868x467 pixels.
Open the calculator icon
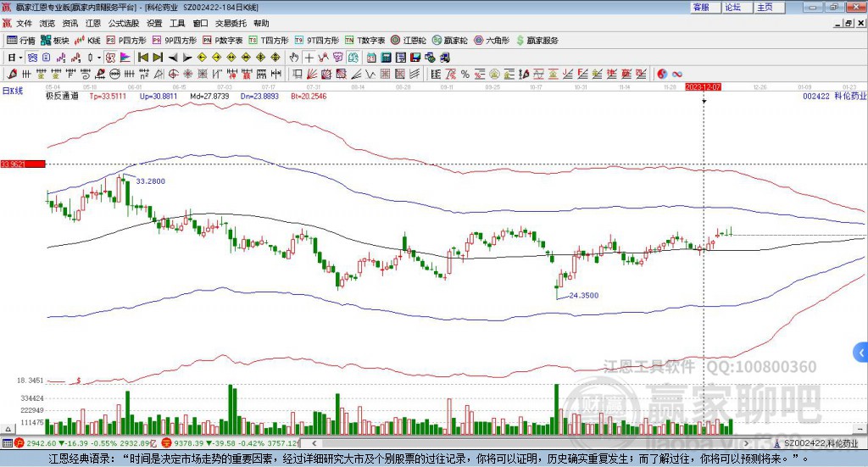click(x=387, y=58)
